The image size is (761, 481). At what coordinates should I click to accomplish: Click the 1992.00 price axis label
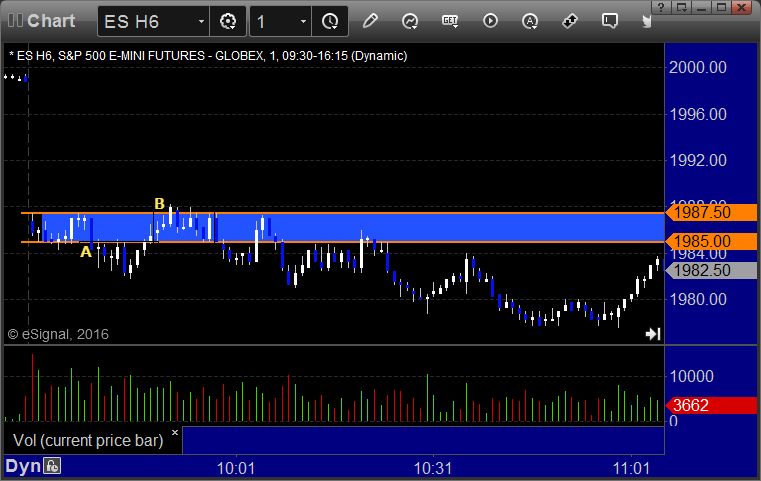click(x=697, y=160)
